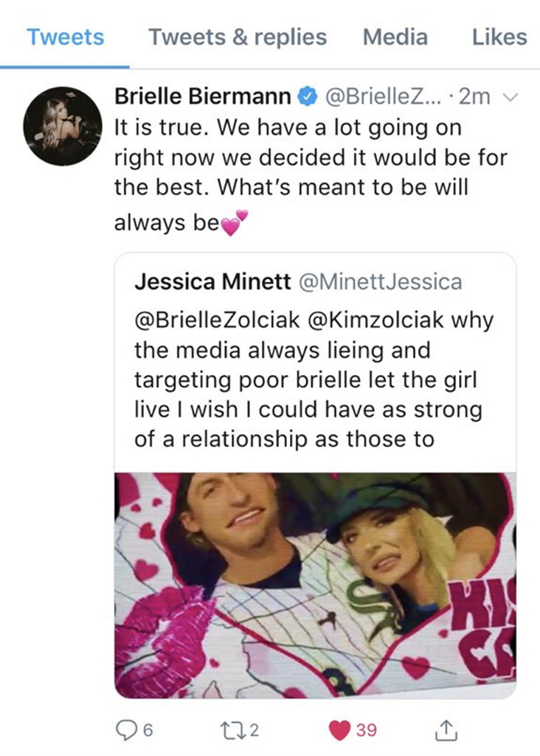View the quoted tweet photo
This screenshot has height=756, width=540.
coord(315,585)
